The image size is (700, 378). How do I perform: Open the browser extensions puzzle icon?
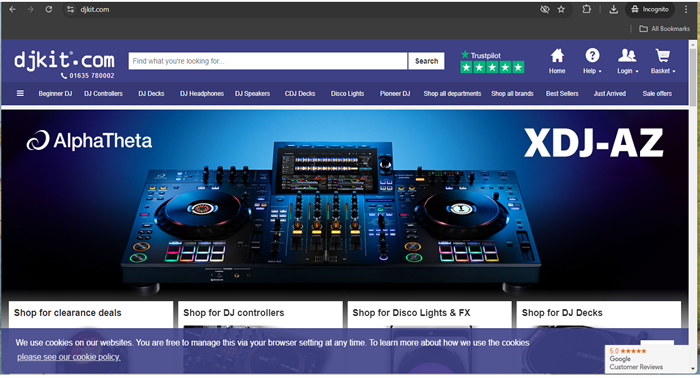587,9
